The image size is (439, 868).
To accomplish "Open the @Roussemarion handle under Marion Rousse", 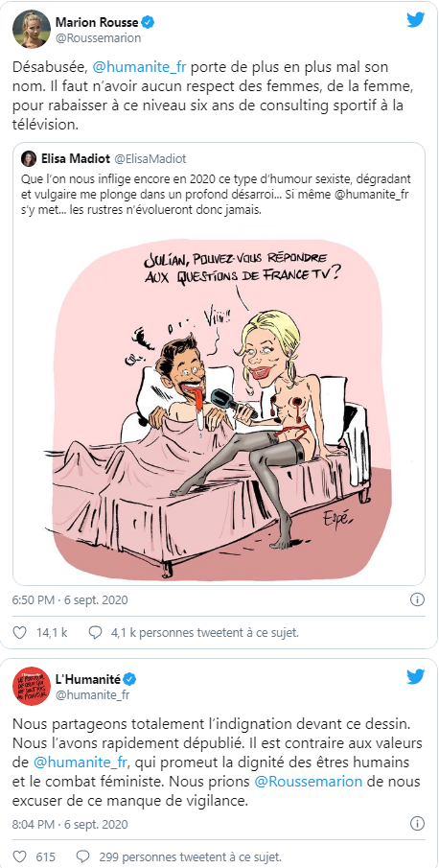I will click(99, 38).
